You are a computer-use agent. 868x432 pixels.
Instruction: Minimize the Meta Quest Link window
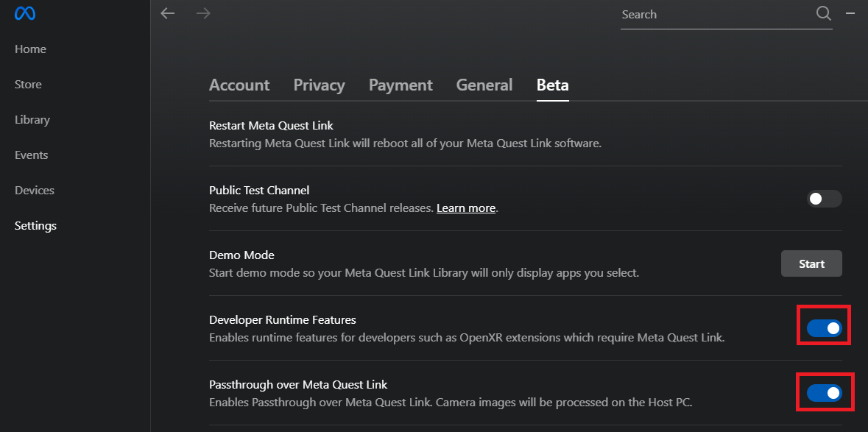pos(850,13)
